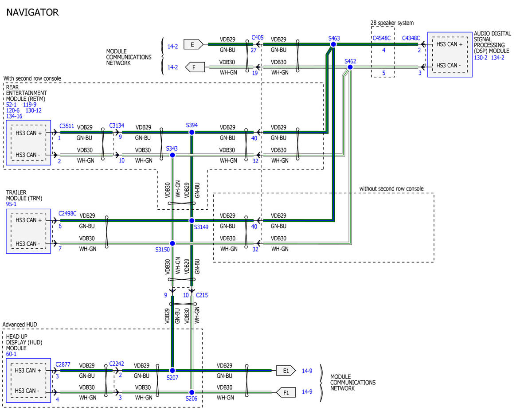Image resolution: width=532 pixels, height=411 pixels.
Task: Open the C4548C connector reference
Action: pyautogui.click(x=382, y=38)
